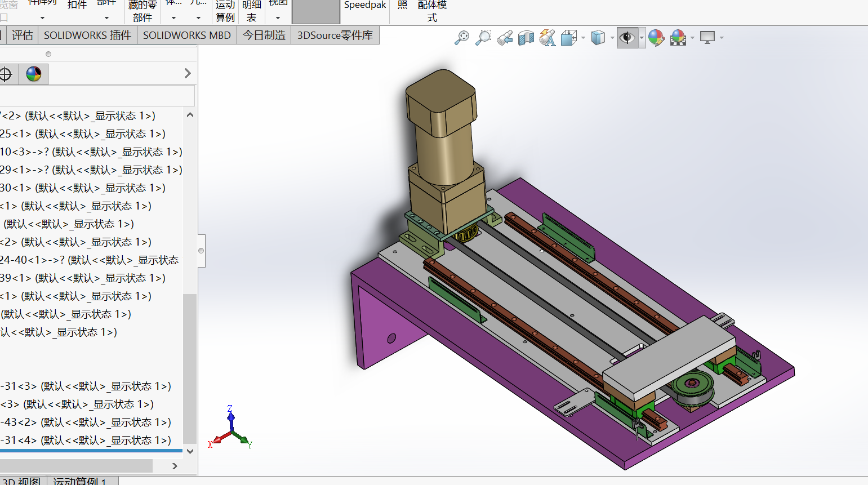
Task: Open Dynamic Annotation Views tool
Action: pyautogui.click(x=547, y=38)
